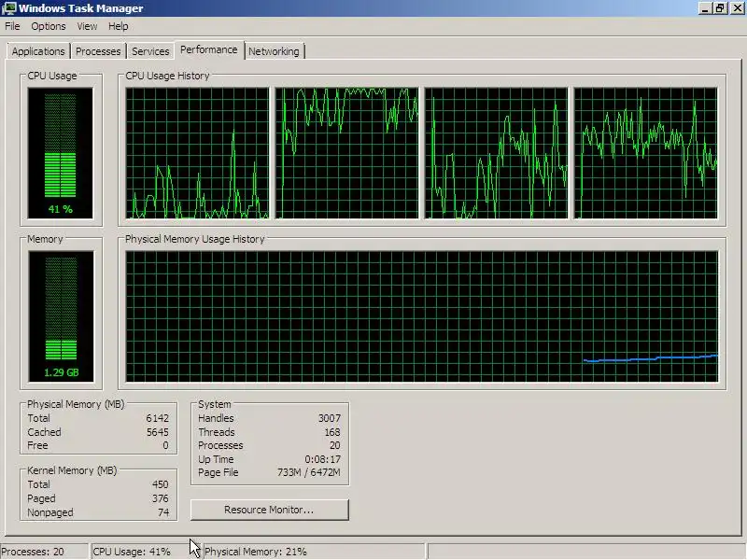This screenshot has height=560, width=747.
Task: Click the 'System' group label
Action: [215, 404]
